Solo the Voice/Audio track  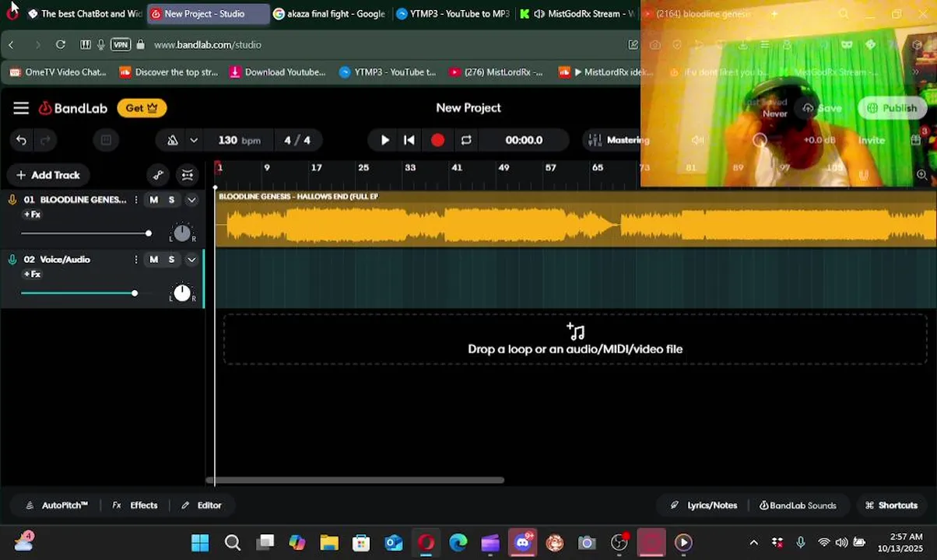pyautogui.click(x=171, y=260)
